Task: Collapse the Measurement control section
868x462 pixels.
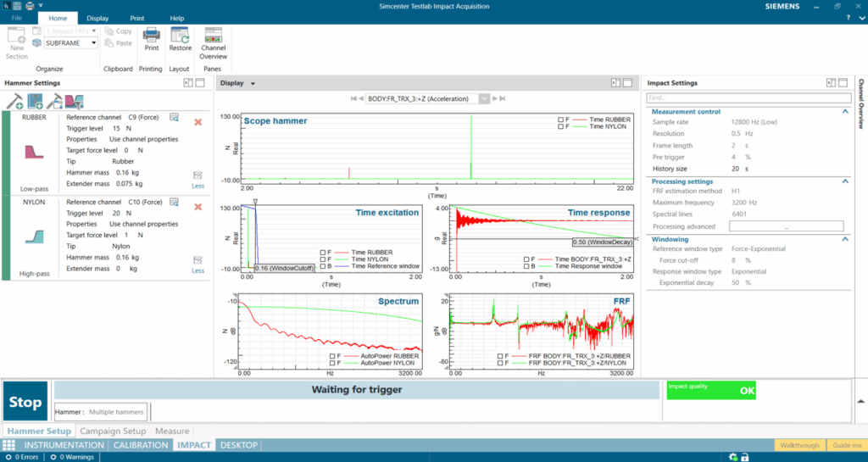Action: 844,112
